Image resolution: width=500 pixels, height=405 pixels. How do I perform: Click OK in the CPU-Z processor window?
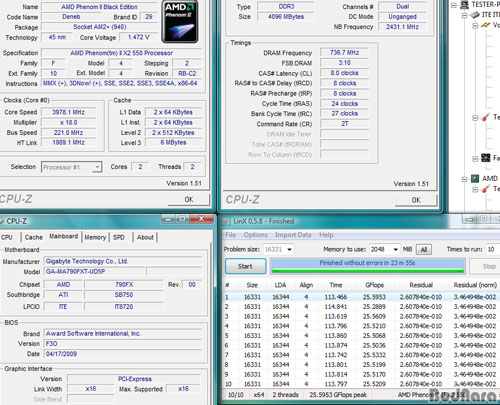point(189,200)
